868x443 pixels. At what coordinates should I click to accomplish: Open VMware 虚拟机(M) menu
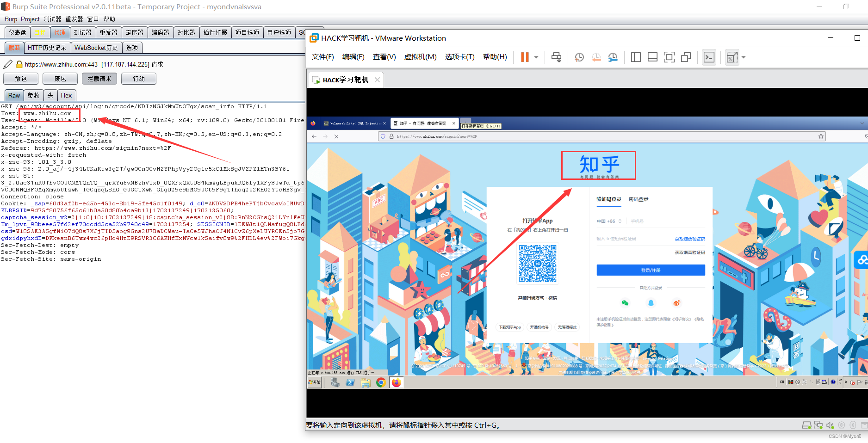[420, 56]
